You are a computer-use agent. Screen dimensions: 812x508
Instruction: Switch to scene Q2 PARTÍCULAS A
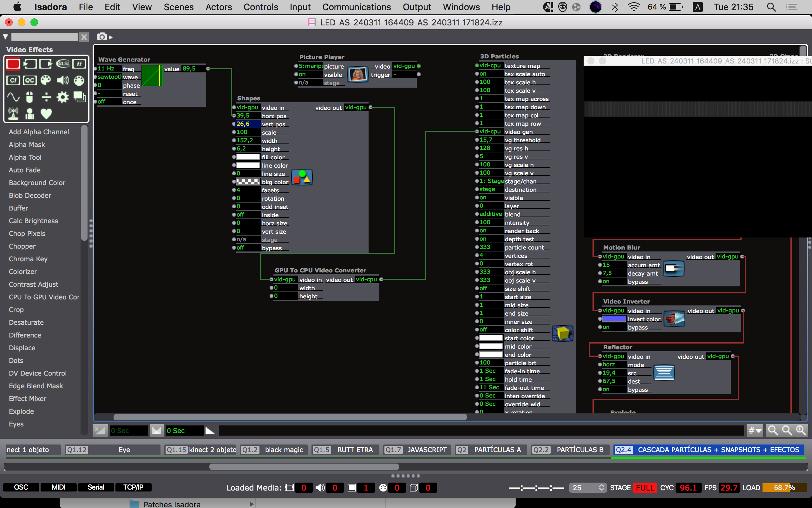click(491, 450)
